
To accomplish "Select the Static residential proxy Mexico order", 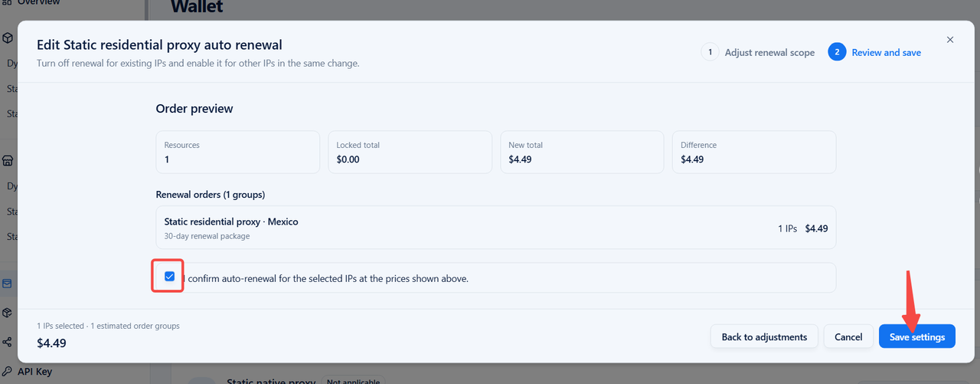I will click(495, 228).
